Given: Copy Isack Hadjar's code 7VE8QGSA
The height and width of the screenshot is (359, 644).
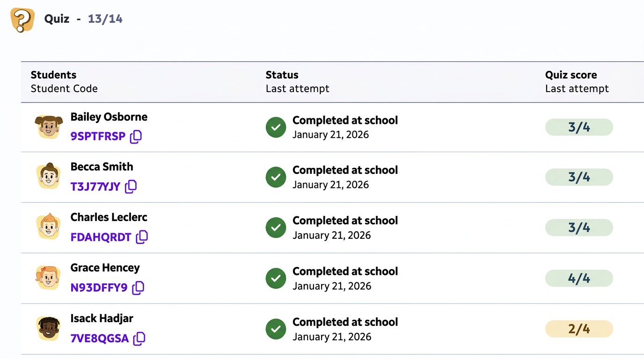Looking at the screenshot, I should pos(139,338).
